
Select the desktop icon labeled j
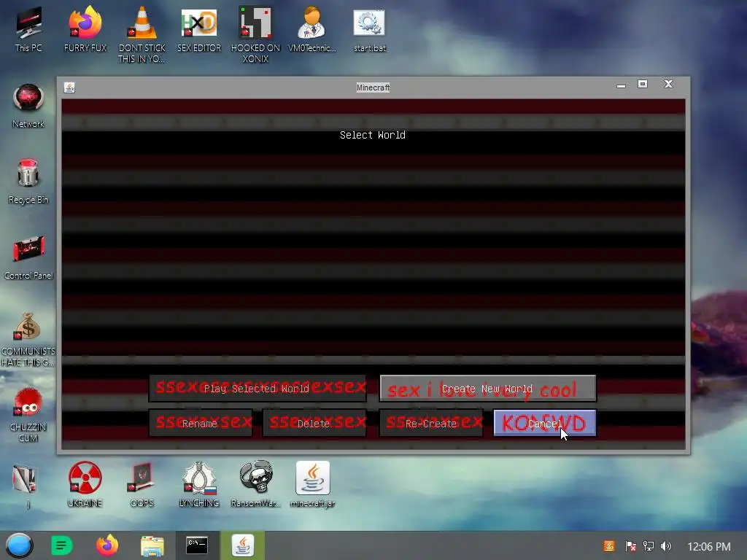(26, 486)
